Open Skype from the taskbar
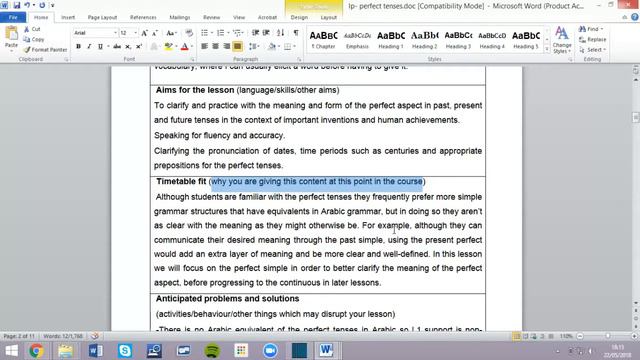 click(x=125, y=351)
